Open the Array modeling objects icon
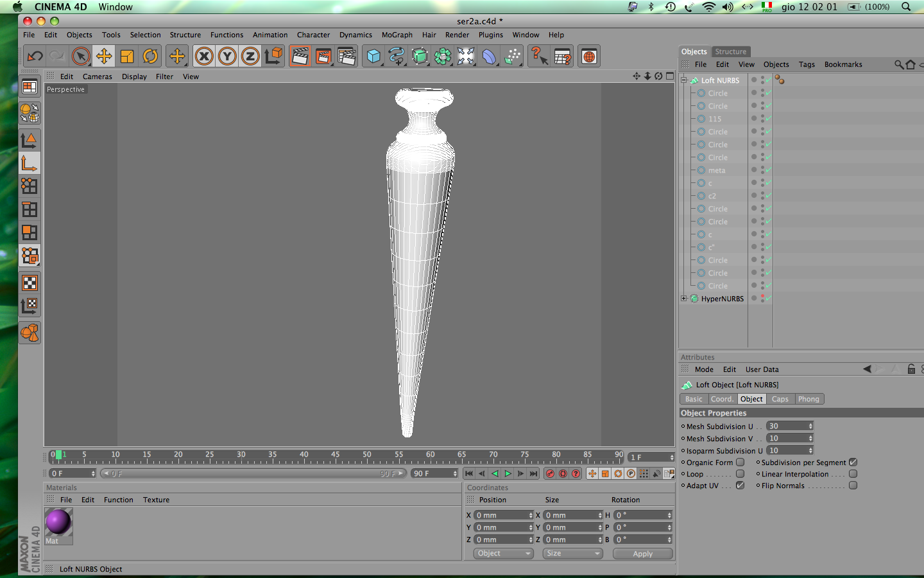 (x=443, y=57)
